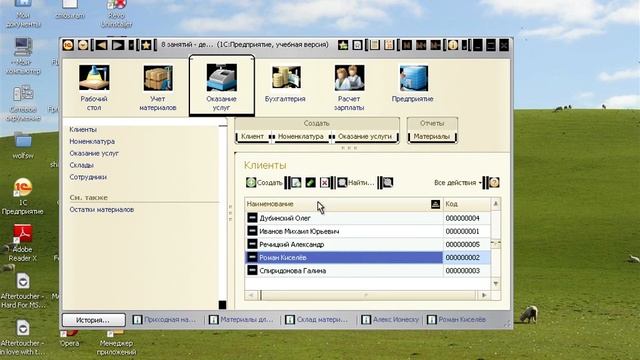
Task: Click the Наименование column header
Action: pos(344,204)
